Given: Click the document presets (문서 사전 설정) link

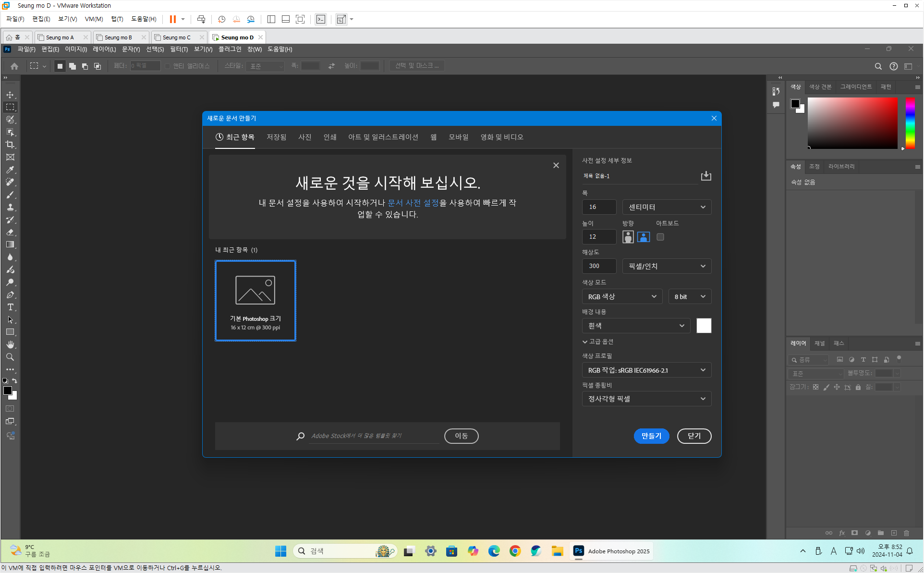Looking at the screenshot, I should point(413,203).
